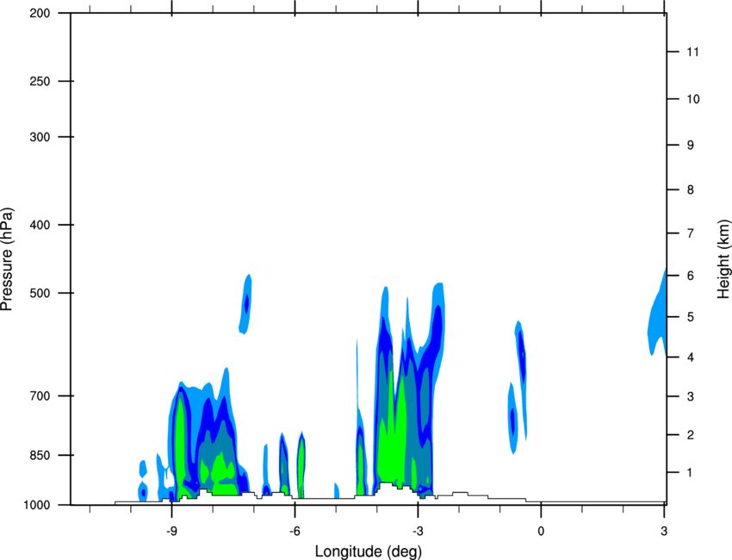Click the 'Longitude (deg)' axis title
732x560 pixels.
[369, 551]
